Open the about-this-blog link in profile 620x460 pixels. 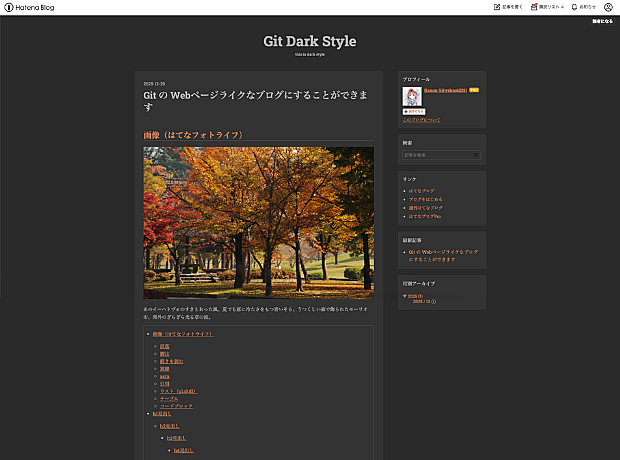click(x=421, y=120)
